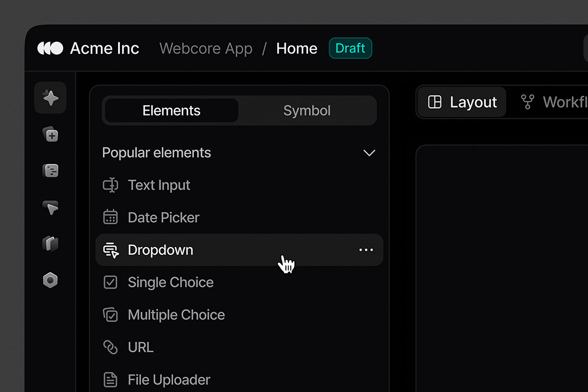This screenshot has width=588, height=392.
Task: Click the Draft status badge
Action: pyautogui.click(x=350, y=48)
